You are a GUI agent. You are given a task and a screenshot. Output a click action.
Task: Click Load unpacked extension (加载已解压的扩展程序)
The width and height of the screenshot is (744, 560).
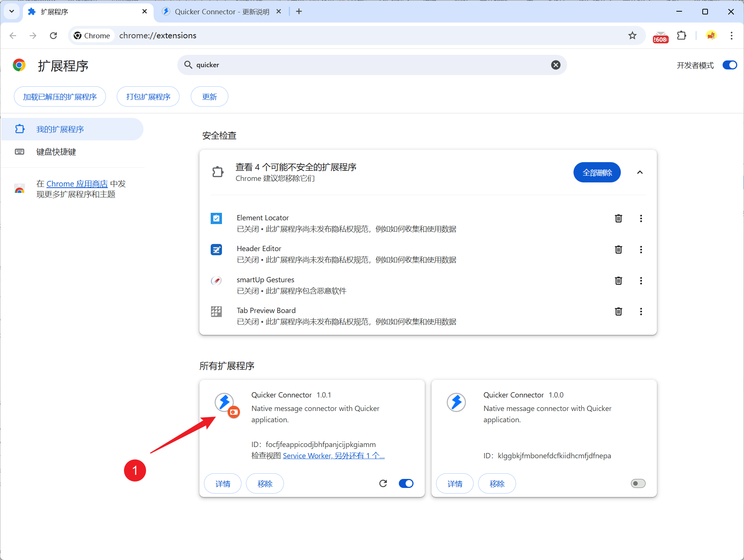(x=60, y=96)
